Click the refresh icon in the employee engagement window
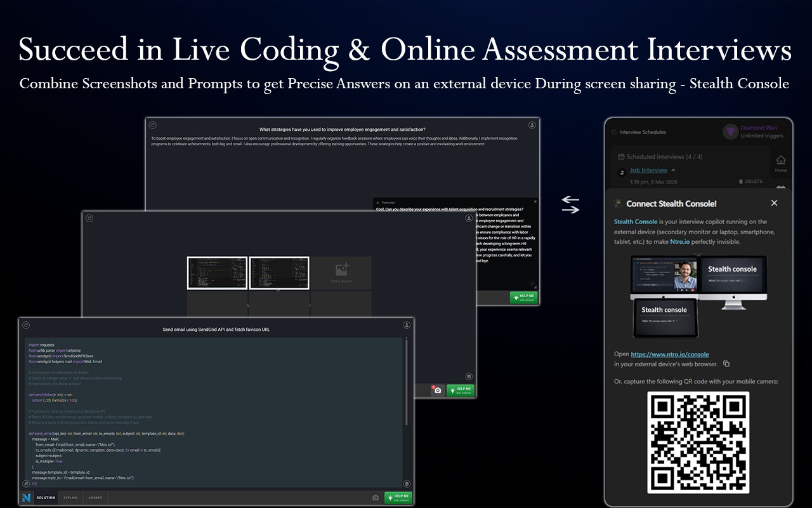 [153, 125]
